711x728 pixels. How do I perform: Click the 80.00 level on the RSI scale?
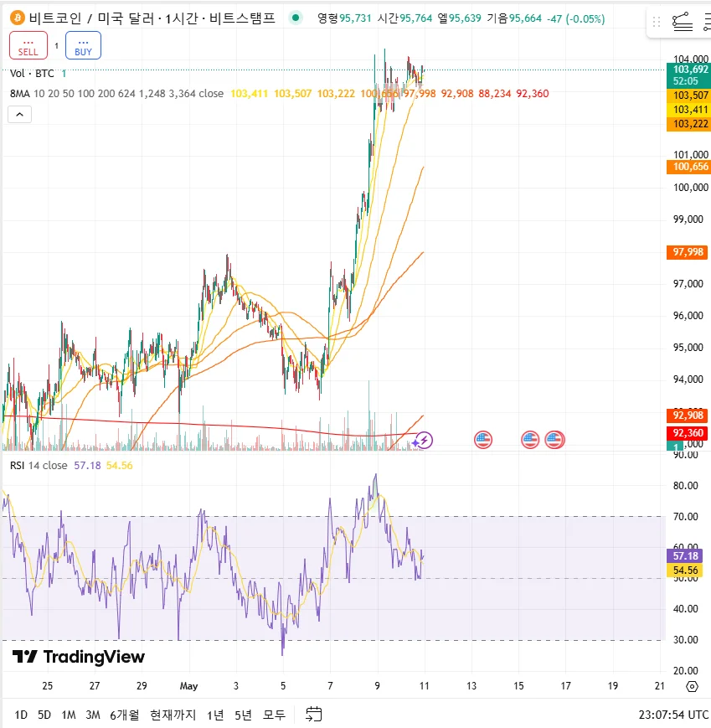coord(686,486)
